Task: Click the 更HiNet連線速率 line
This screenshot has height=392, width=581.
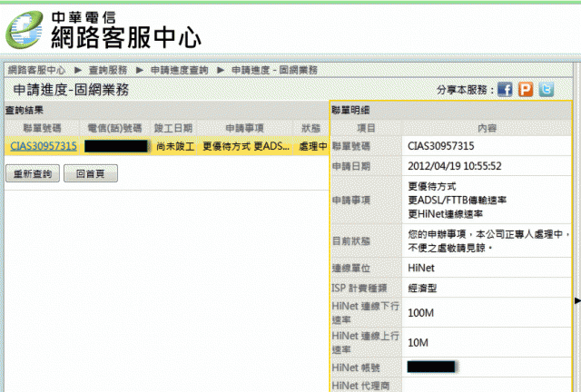Action: [446, 214]
